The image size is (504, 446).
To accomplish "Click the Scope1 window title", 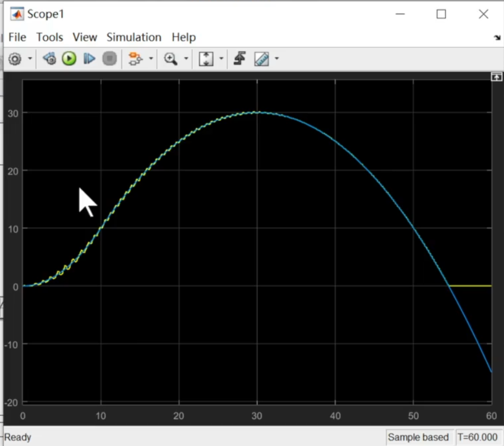I will [46, 14].
